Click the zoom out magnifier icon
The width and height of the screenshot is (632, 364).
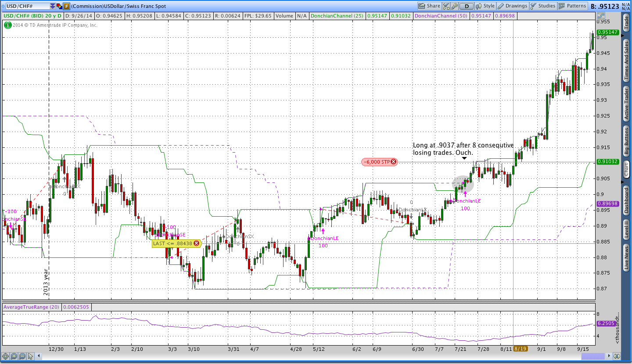click(22, 356)
